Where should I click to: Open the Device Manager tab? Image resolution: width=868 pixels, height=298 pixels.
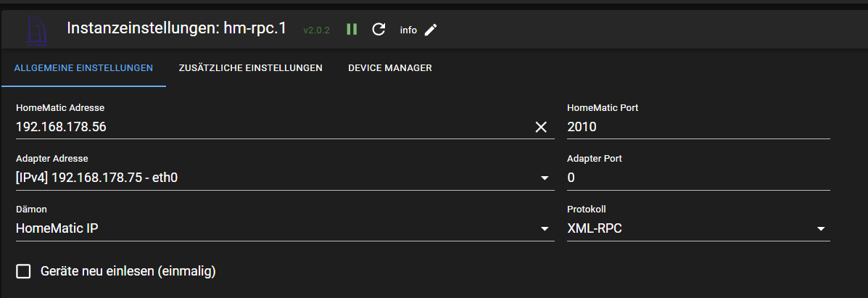point(390,68)
